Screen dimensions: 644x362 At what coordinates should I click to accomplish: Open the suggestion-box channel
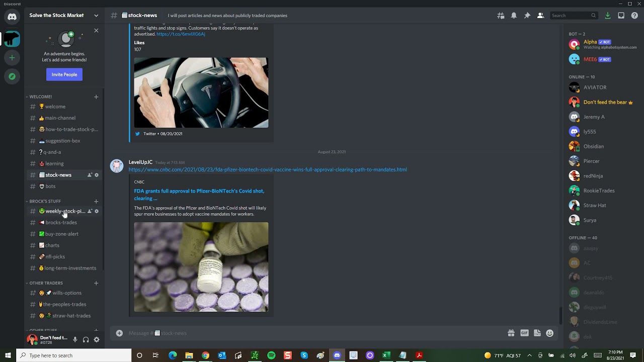click(64, 141)
